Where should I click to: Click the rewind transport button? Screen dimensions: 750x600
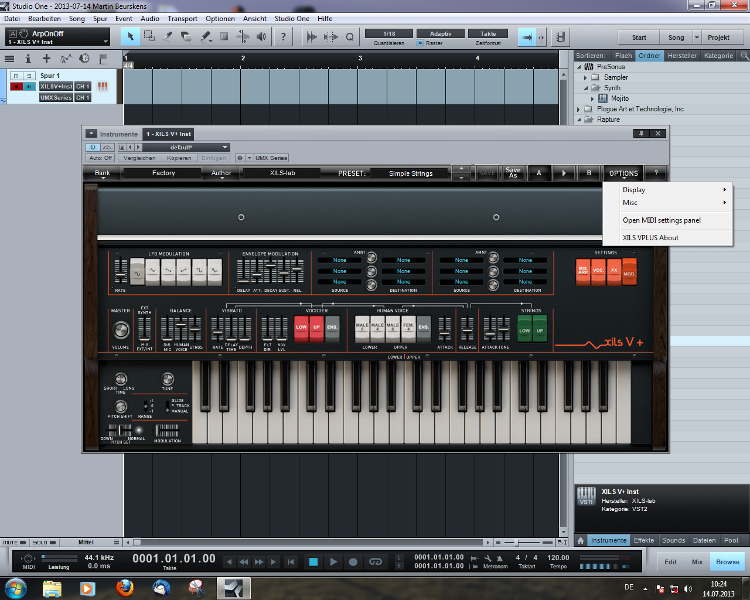244,562
